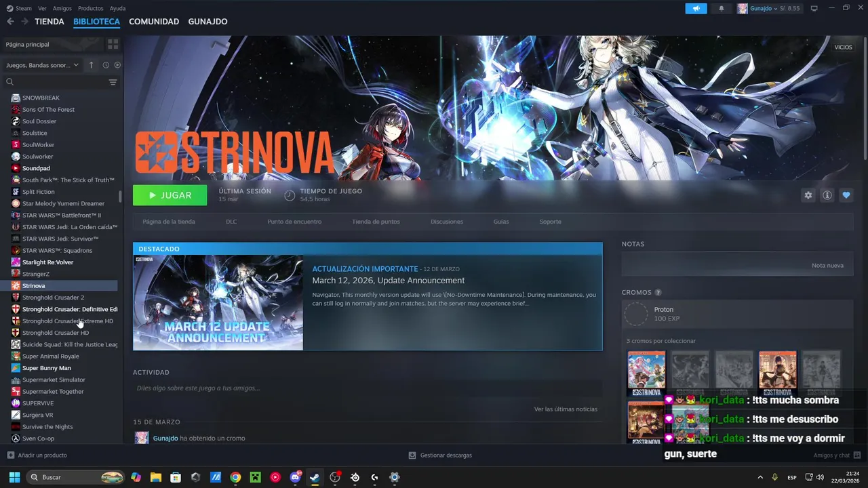Open the Amigos menu
The image size is (868, 488).
(x=62, y=8)
